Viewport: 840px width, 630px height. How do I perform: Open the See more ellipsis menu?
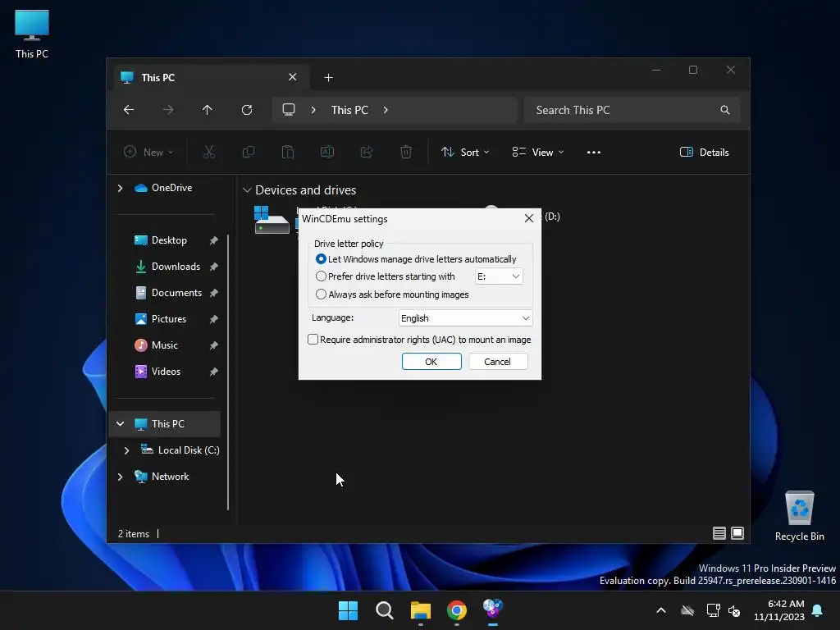pyautogui.click(x=594, y=152)
